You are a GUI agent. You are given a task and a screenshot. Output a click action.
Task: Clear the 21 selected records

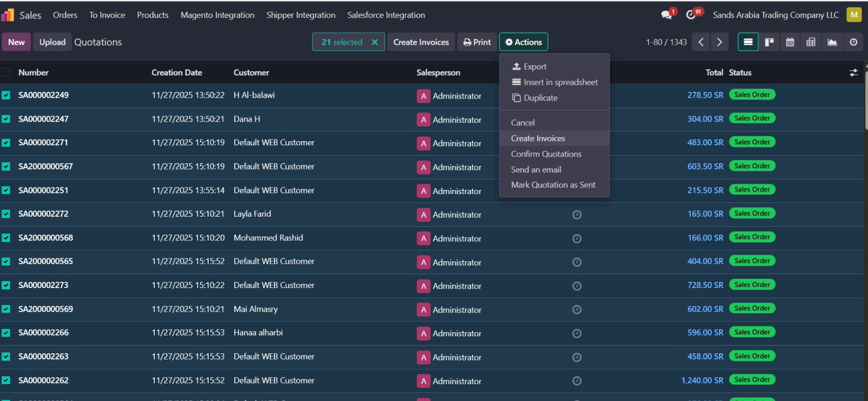click(375, 42)
